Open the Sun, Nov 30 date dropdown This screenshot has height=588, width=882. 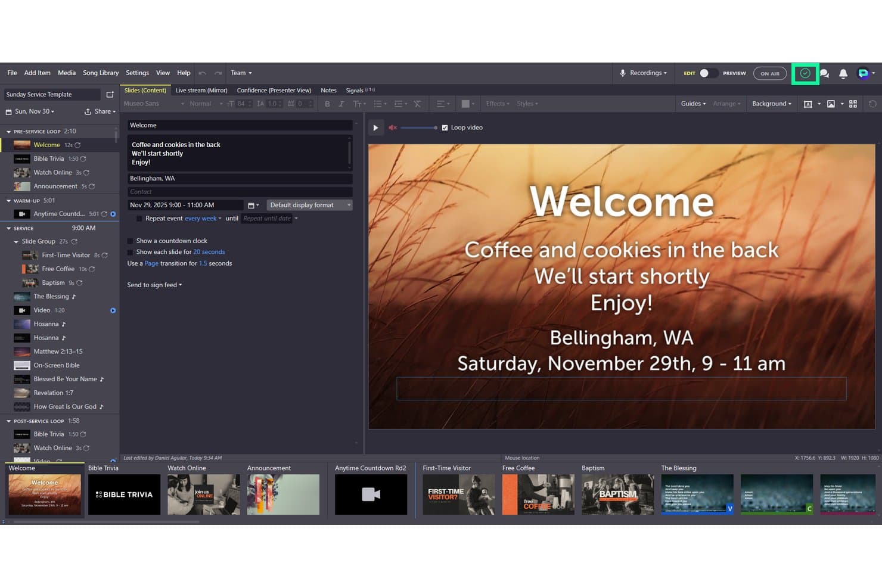(30, 111)
